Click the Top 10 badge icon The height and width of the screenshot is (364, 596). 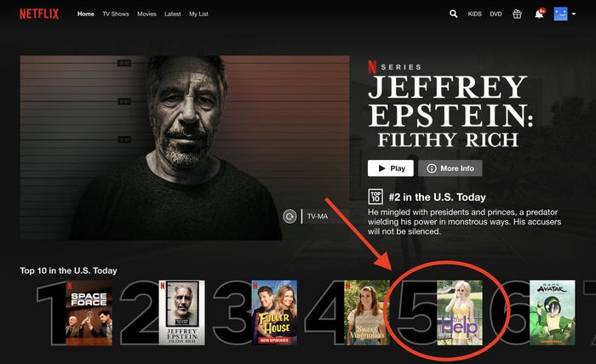coord(375,196)
